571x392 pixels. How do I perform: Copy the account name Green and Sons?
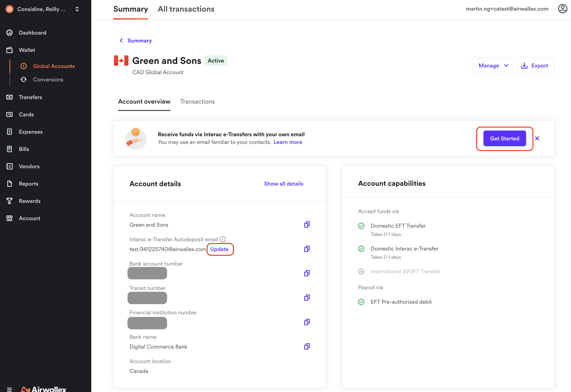[307, 225]
